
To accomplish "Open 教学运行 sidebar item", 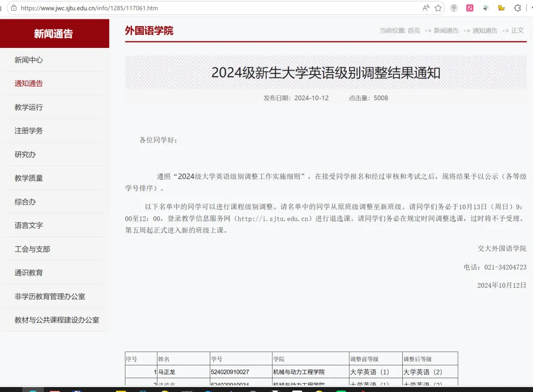I will (x=29, y=107).
